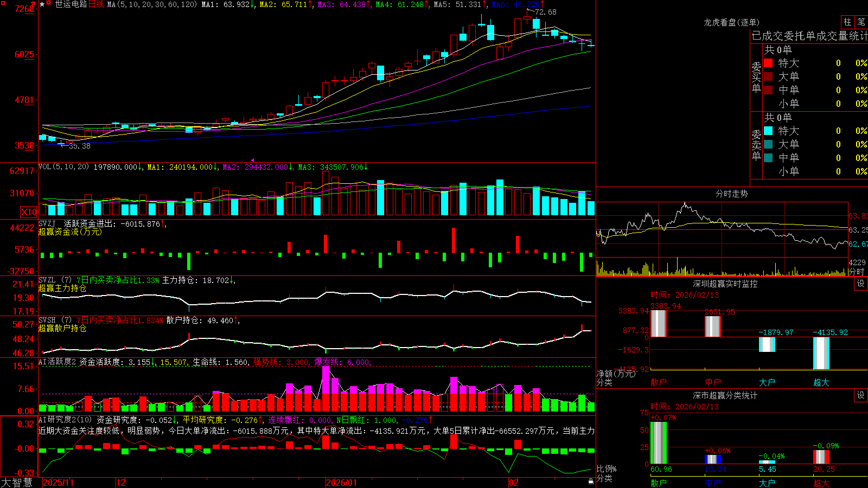Click 超大 bar showing -4135.92
The height and width of the screenshot is (488, 868).
[x=821, y=353]
